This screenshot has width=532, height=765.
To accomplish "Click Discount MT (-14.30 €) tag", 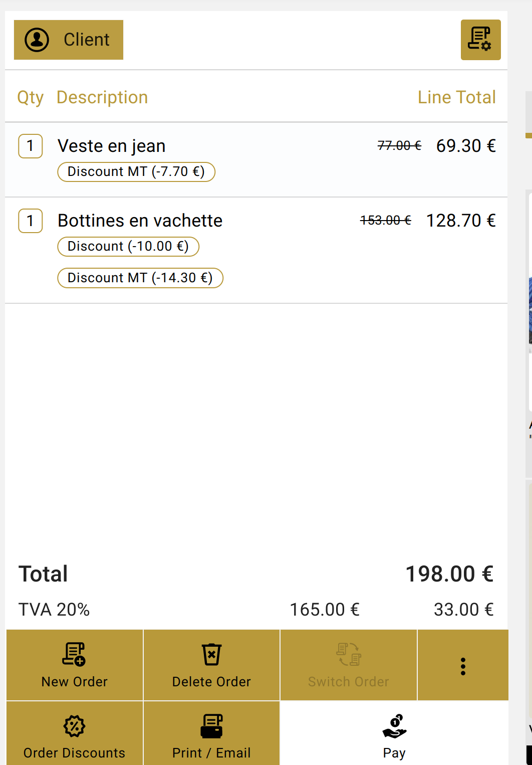I will click(x=140, y=278).
